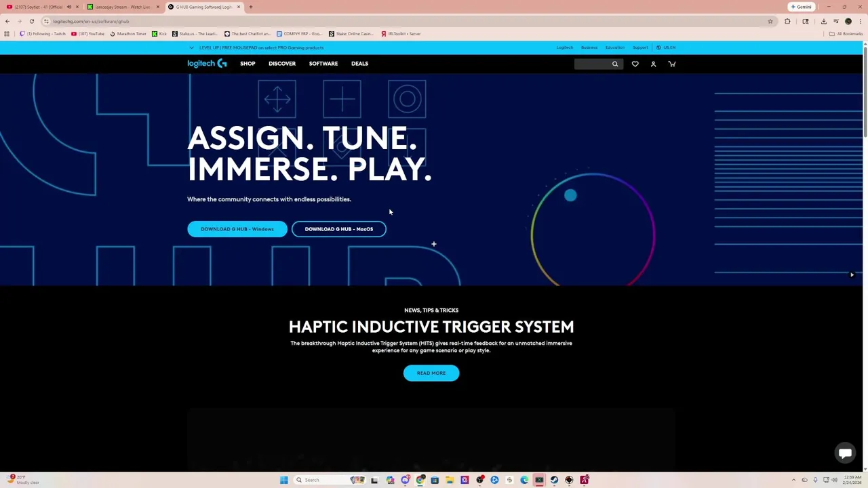Open the Windows Start menu
This screenshot has width=868, height=488.
(283, 480)
